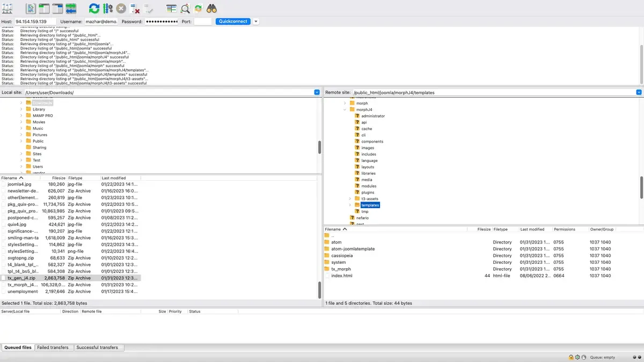Viewport: 644px width, 362px height.
Task: Expand the Sites folder in local tree
Action: tap(21, 154)
